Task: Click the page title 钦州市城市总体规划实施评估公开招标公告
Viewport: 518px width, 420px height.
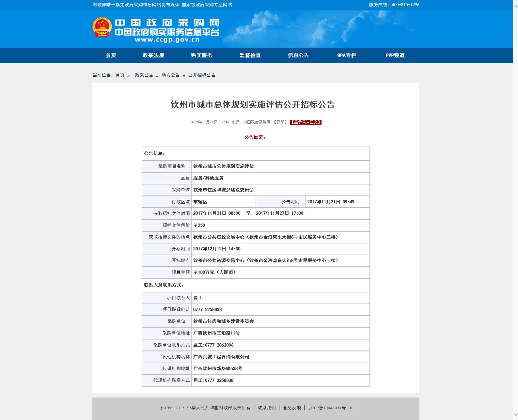Action: click(253, 104)
